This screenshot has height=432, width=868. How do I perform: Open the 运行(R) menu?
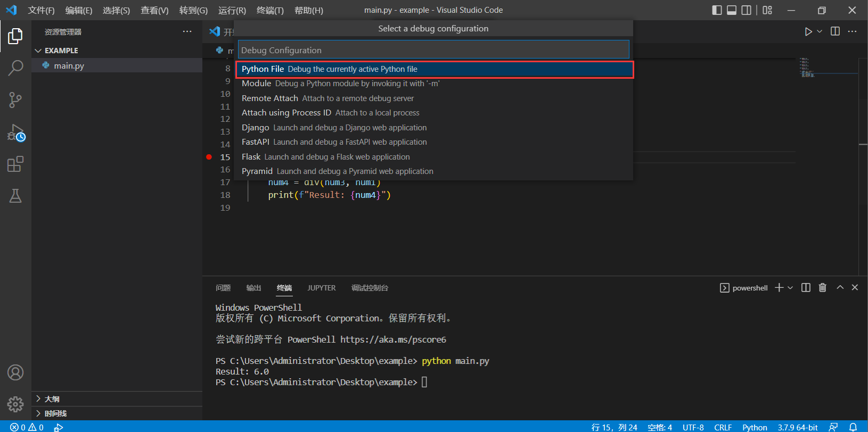coord(232,10)
